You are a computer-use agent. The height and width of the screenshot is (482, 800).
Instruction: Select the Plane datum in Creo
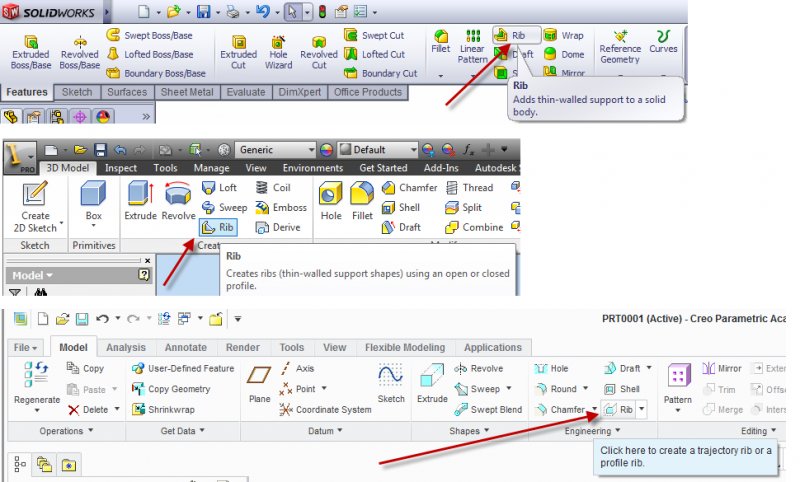pos(259,384)
